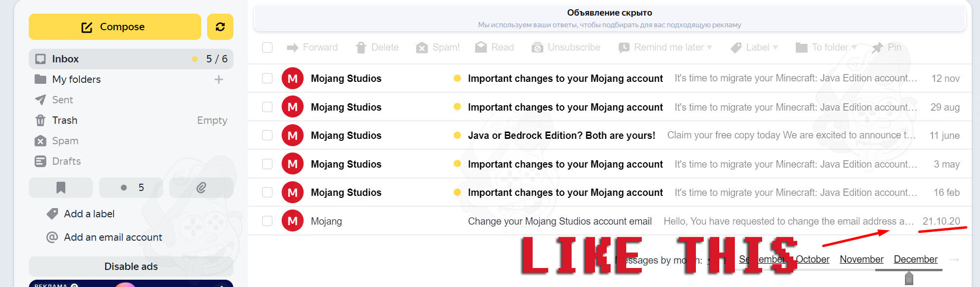
Task: Click Spam! in the toolbar
Action: click(438, 47)
